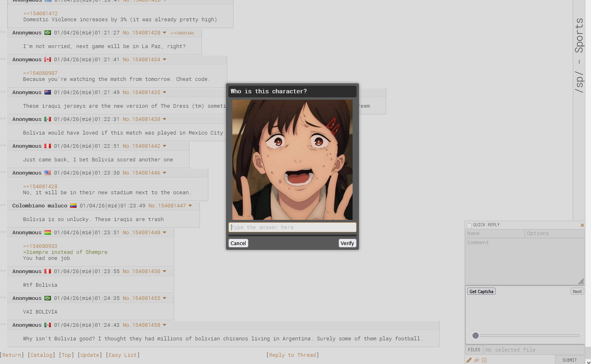Click post number No.154081455
591x364 pixels.
point(141,298)
